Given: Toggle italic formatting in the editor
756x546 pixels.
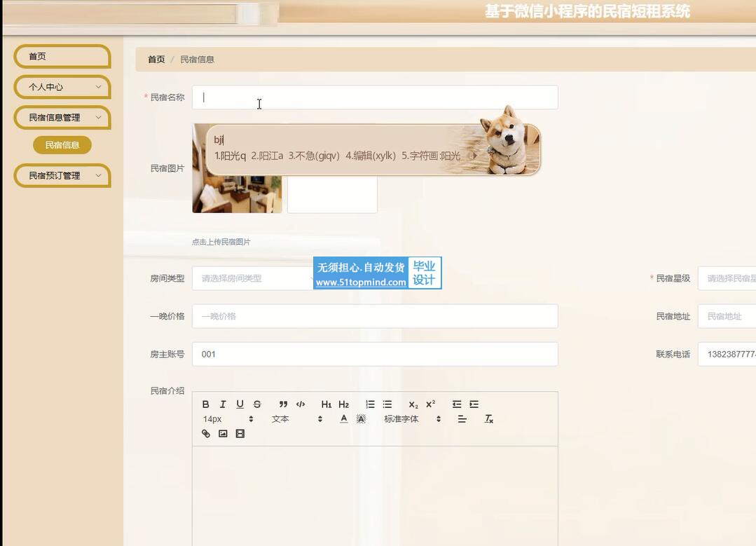Looking at the screenshot, I should [x=223, y=404].
